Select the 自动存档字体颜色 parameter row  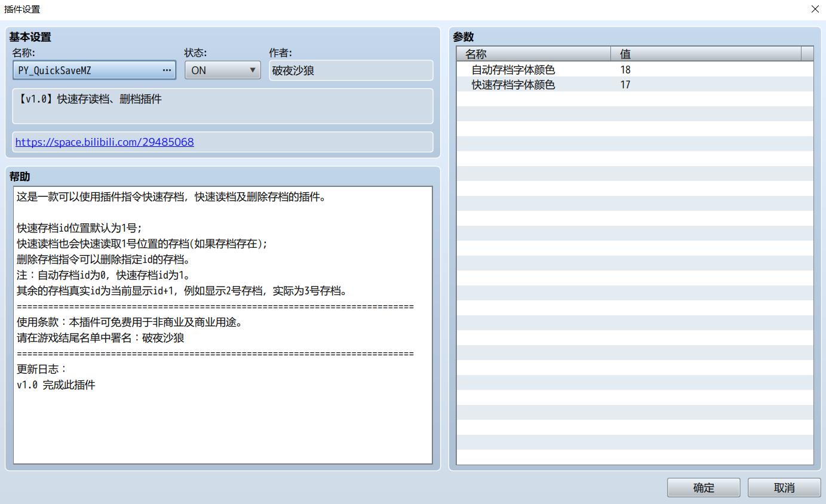tap(635, 70)
